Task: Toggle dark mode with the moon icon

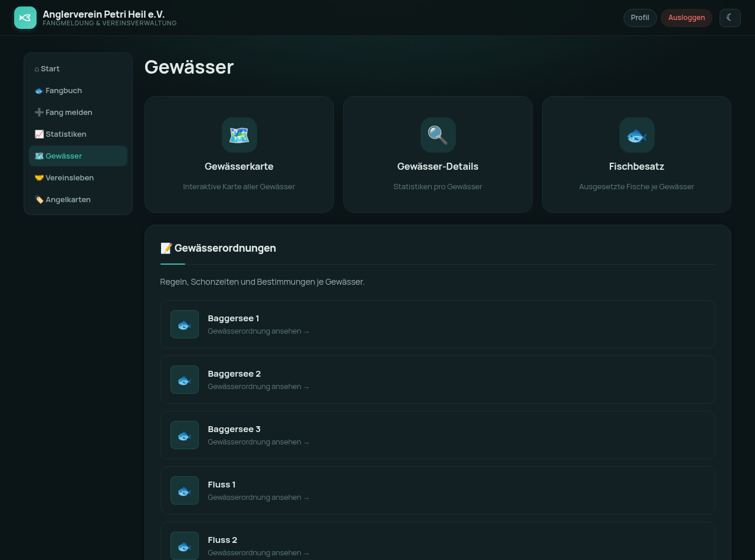Action: click(x=730, y=18)
